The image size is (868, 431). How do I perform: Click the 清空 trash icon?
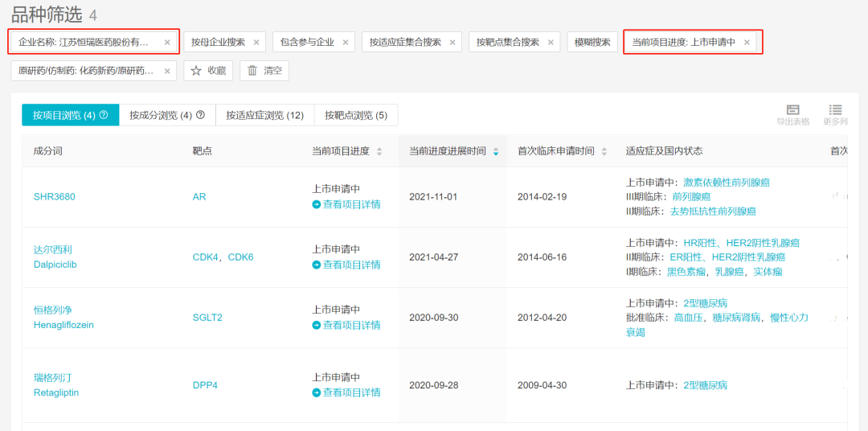coord(252,71)
